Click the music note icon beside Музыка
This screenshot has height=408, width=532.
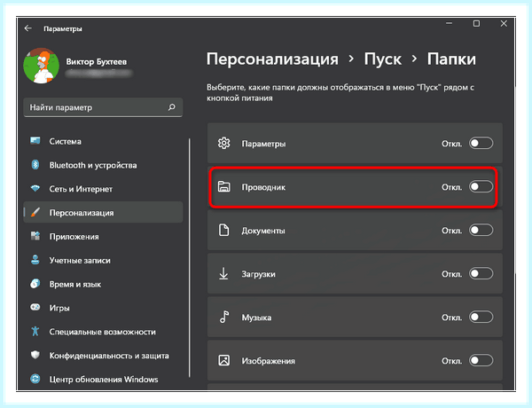click(224, 317)
